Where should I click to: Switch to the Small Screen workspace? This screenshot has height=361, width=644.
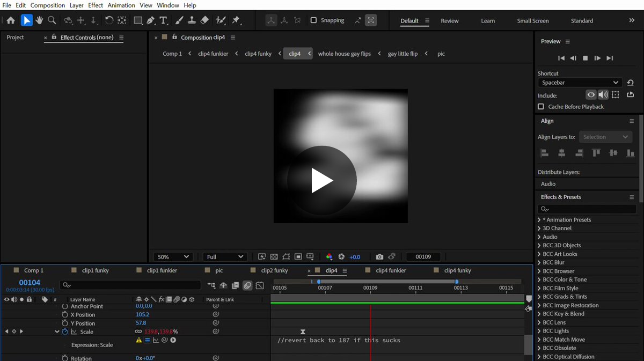(533, 21)
